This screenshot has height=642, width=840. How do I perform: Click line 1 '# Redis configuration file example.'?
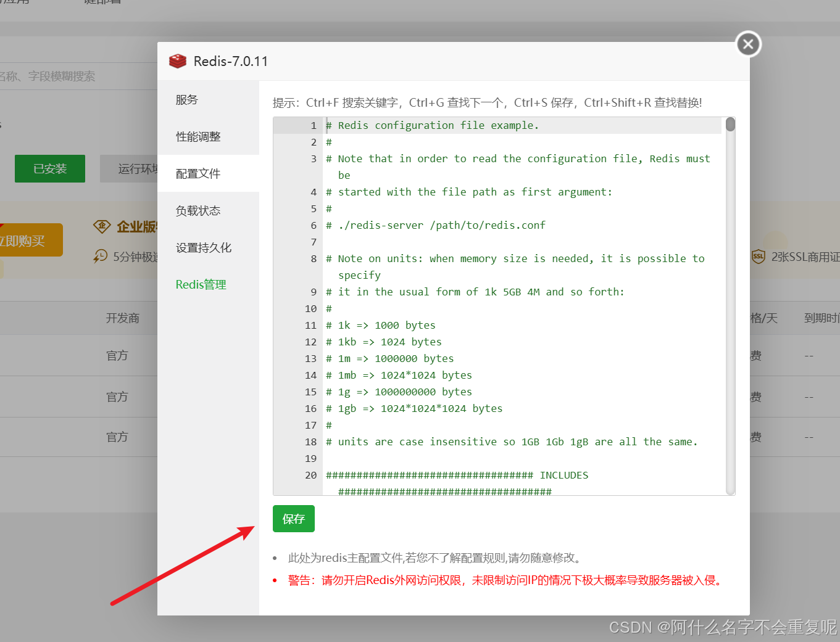(x=432, y=125)
